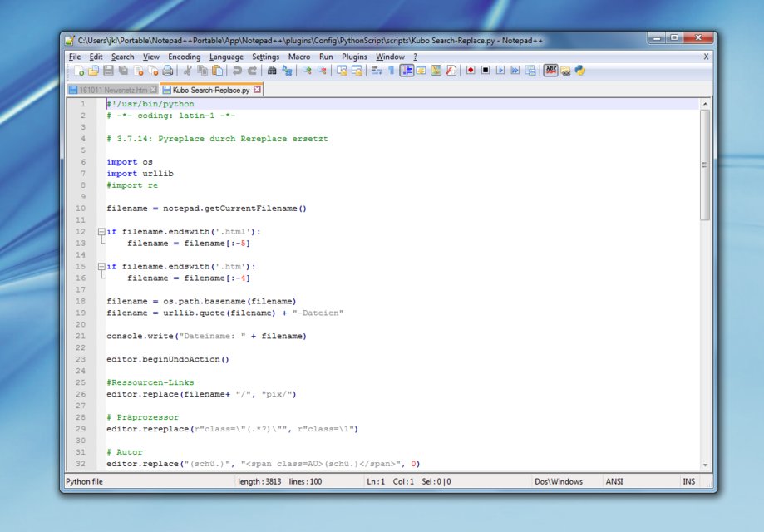
Task: Switch to the 161011 Newsnetz.htm tab
Action: 112,90
